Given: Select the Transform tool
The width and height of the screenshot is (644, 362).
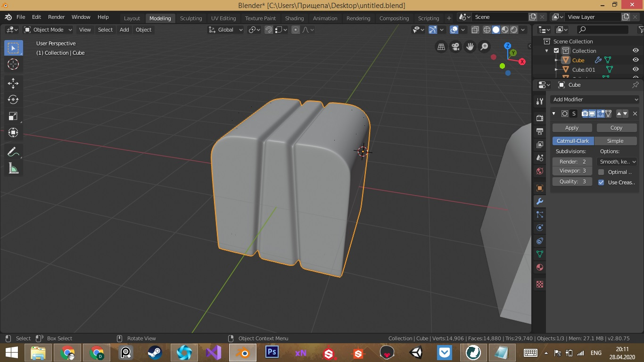Looking at the screenshot, I should click(13, 132).
